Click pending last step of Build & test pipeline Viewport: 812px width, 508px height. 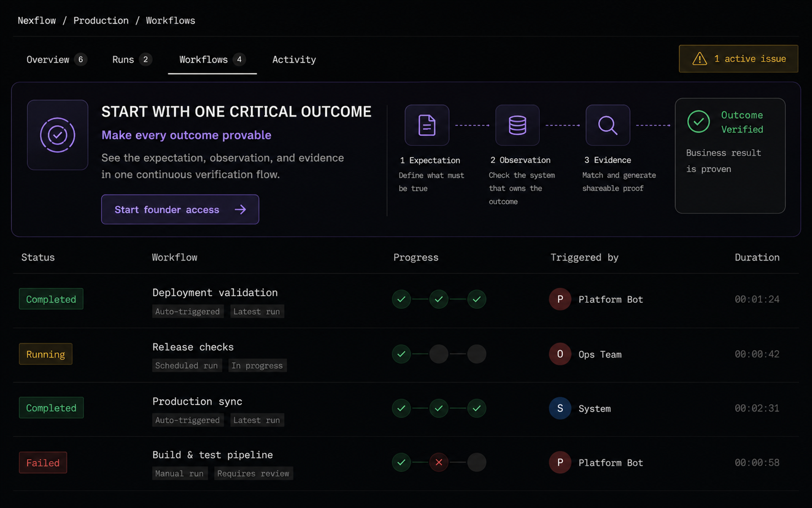point(477,462)
